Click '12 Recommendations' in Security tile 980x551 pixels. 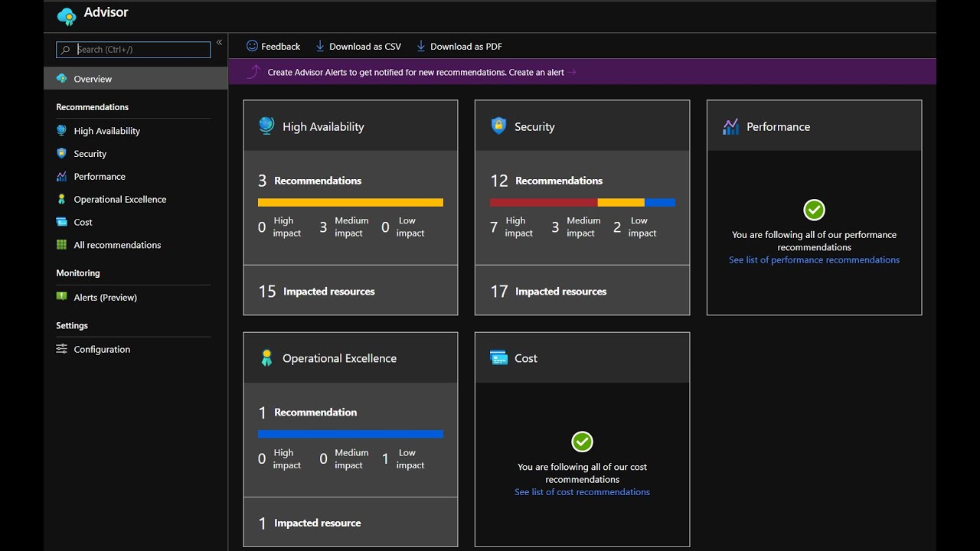[x=547, y=181]
